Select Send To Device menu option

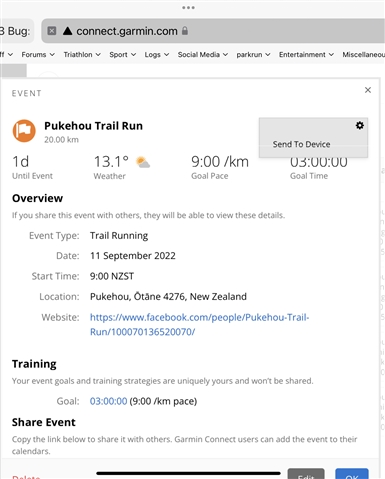click(x=301, y=144)
